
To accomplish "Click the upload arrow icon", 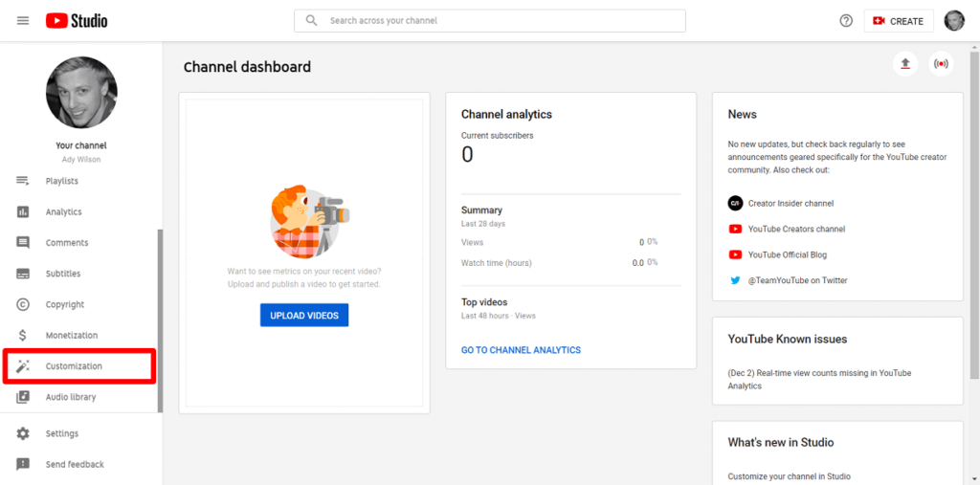I will click(905, 64).
